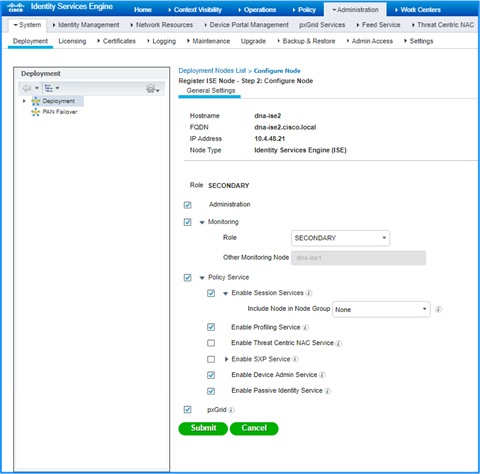Image resolution: width=480 pixels, height=474 pixels.
Task: Toggle the pxGrid checkbox
Action: (188, 410)
